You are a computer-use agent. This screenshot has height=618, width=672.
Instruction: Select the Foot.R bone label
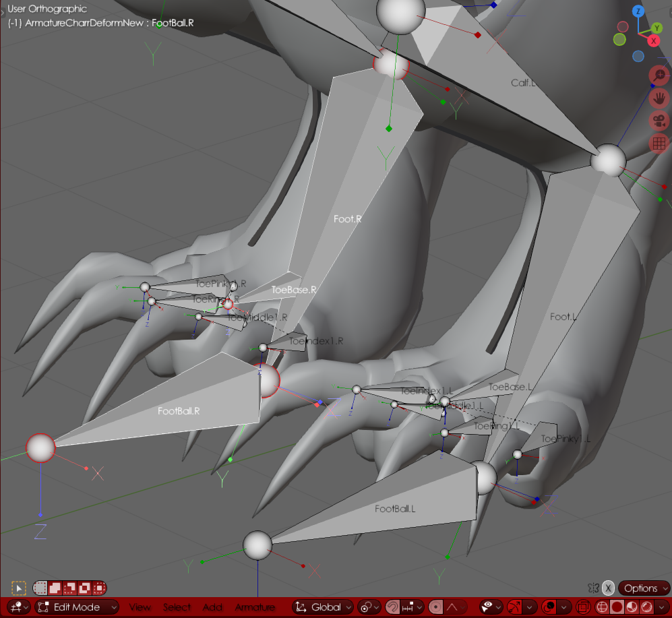coord(348,219)
